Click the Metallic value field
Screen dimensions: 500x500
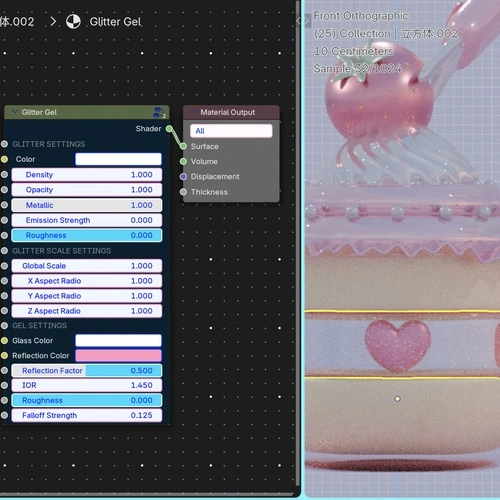pos(87,205)
